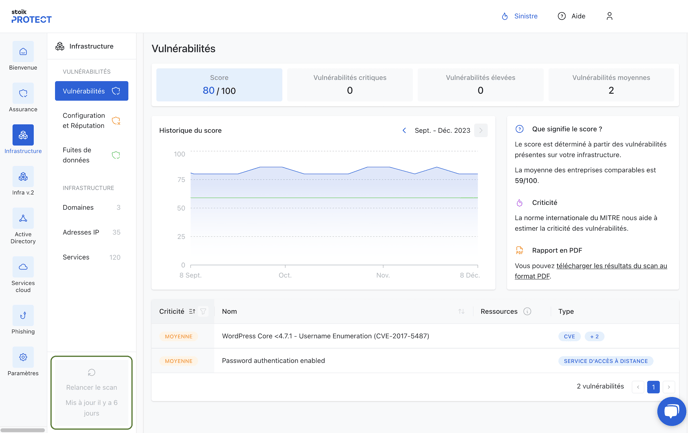Click Vulnérabilités moyennes card
The height and width of the screenshot is (433, 688).
tap(611, 85)
